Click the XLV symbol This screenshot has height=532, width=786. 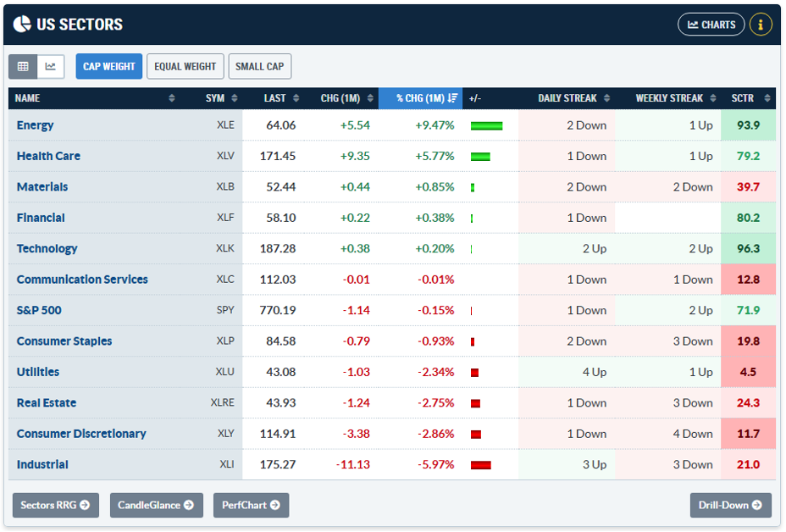pyautogui.click(x=225, y=156)
